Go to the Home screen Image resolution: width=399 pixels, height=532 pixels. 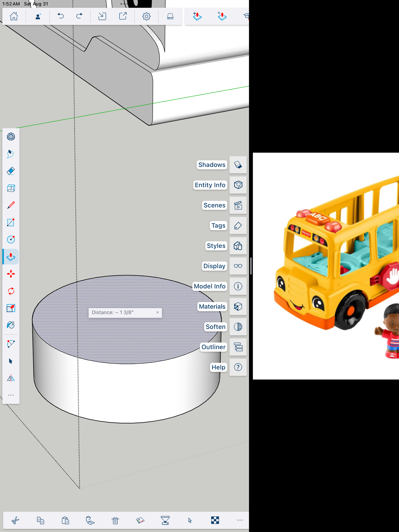pos(14,16)
